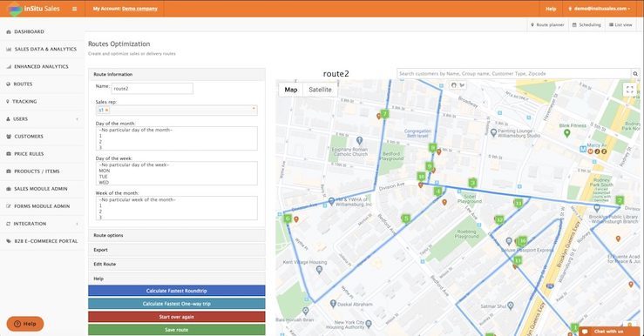Select 'No particular day of the month'
644x336 pixels.
tap(136, 130)
